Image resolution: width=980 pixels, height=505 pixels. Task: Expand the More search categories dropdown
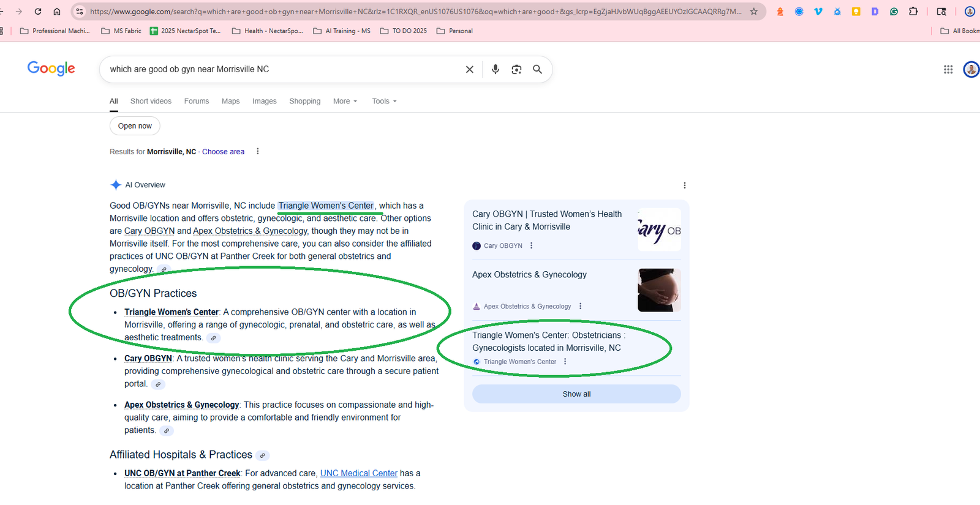point(345,102)
